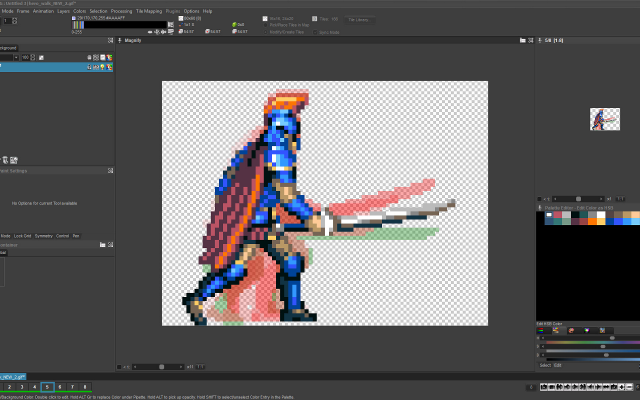Open the layer blend mode dropdown
This screenshot has width=640, height=400.
[x=16, y=58]
